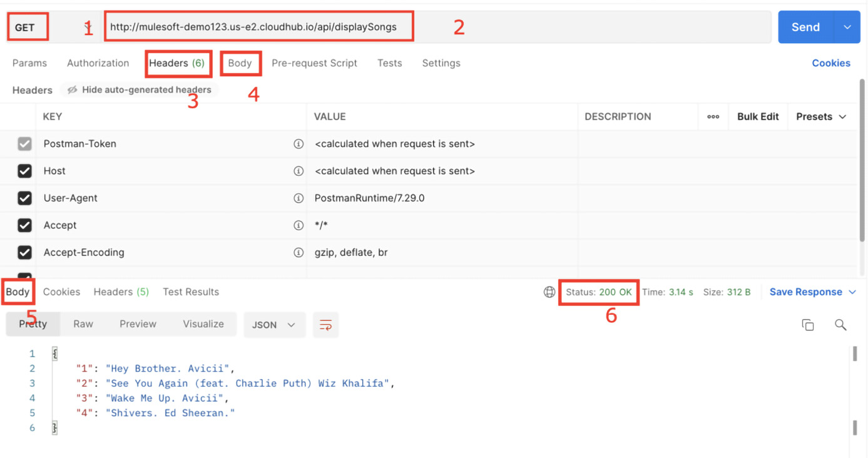Copy the response body
Viewport: 868px width, 458px height.
tap(808, 325)
